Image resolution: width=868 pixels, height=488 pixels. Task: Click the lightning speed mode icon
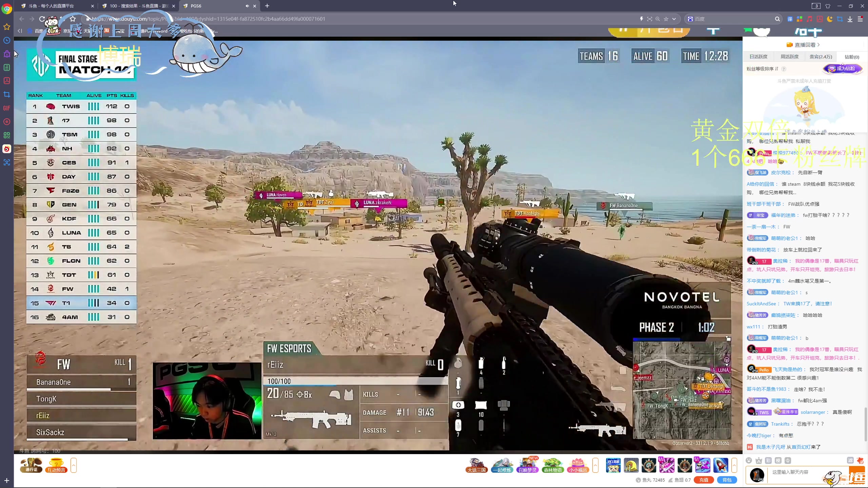[x=642, y=19]
